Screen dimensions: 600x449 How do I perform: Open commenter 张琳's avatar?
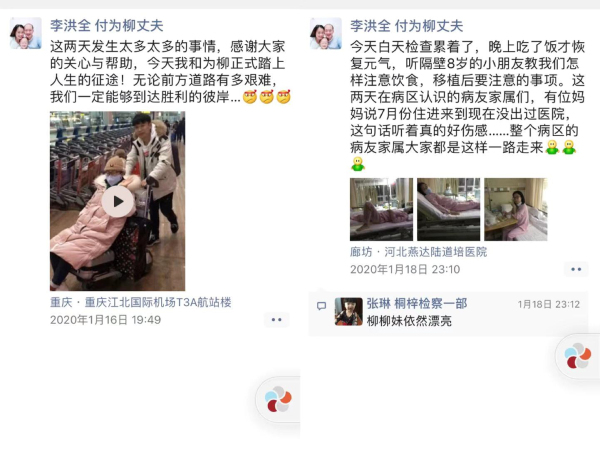click(349, 312)
